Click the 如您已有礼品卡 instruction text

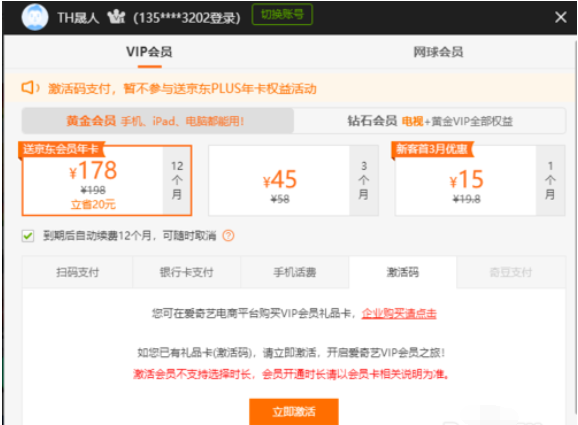click(291, 353)
